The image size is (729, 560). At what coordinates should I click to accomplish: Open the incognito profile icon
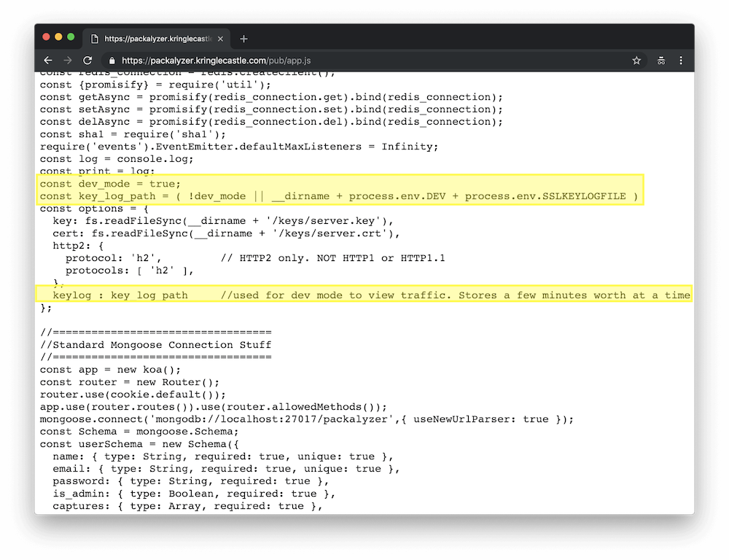click(660, 61)
